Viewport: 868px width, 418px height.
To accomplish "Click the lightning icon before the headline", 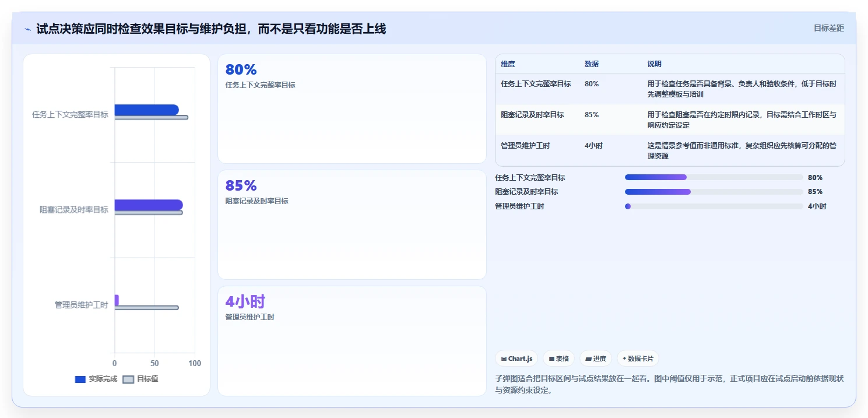I will tap(27, 29).
